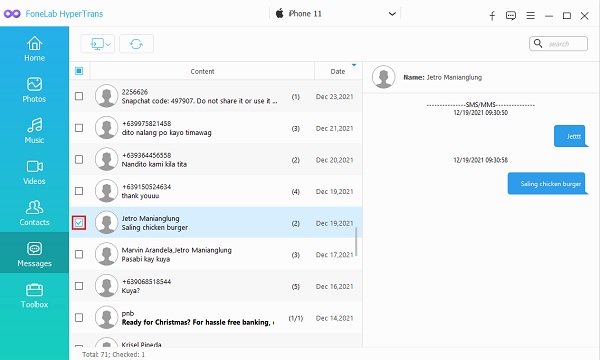Click the Krisel Pineda row name
This screenshot has height=360, width=600.
pyautogui.click(x=141, y=344)
